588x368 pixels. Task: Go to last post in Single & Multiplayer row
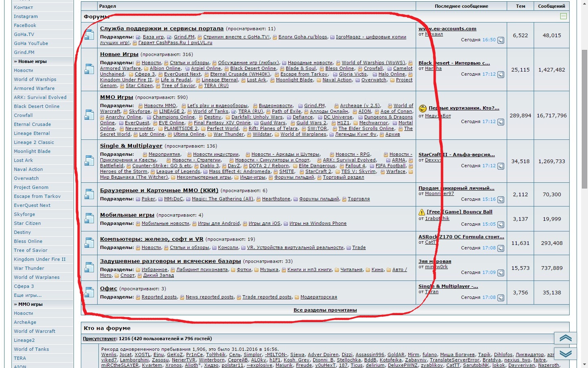click(501, 166)
